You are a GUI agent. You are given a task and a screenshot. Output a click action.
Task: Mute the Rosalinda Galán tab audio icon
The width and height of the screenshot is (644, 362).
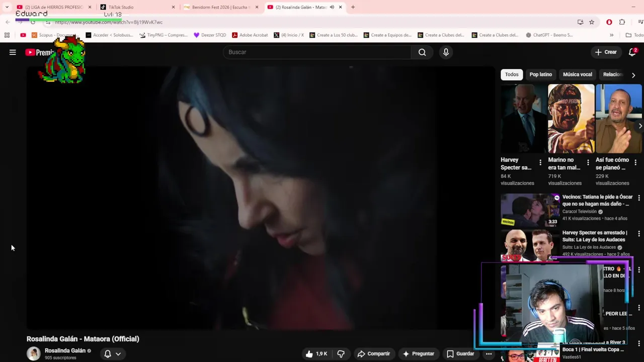pos(332,7)
